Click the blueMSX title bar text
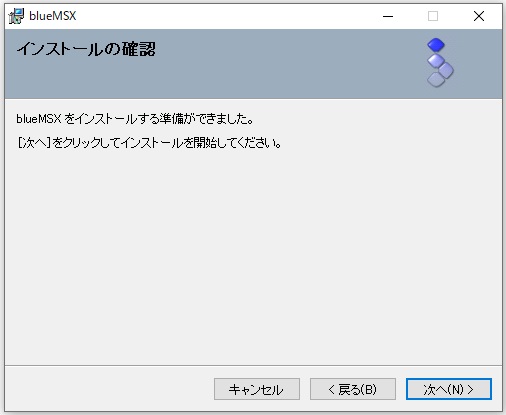 [x=53, y=16]
